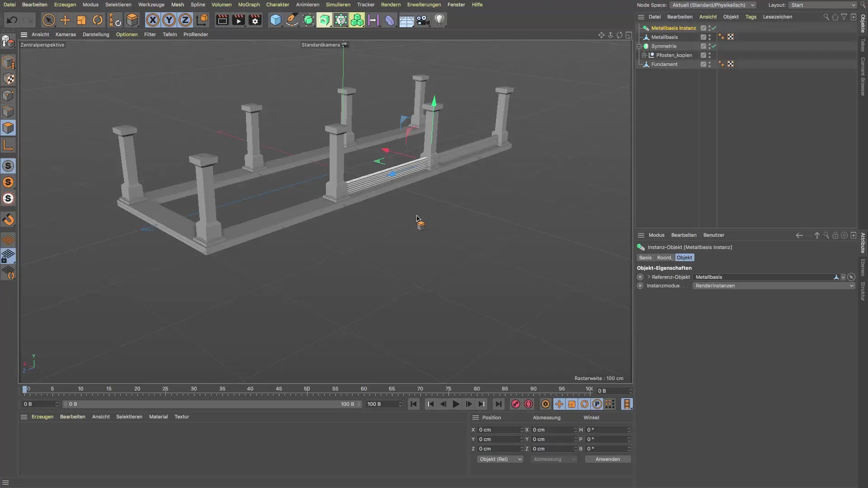Open Layout Start dropdown
The height and width of the screenshot is (488, 868).
click(823, 5)
